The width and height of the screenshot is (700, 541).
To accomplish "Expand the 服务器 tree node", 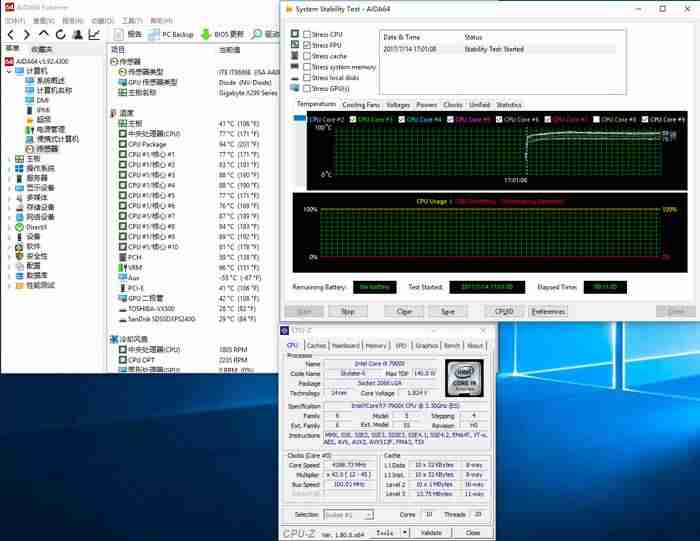I will pos(9,179).
